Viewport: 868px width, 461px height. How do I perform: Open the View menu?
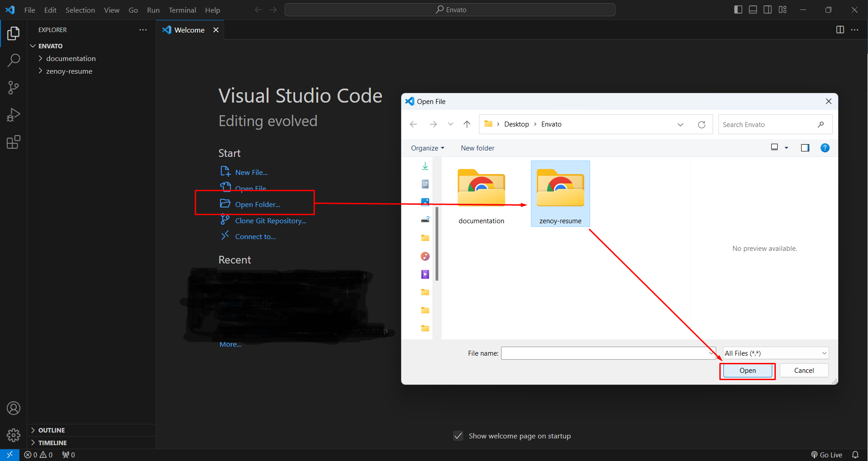tap(112, 10)
